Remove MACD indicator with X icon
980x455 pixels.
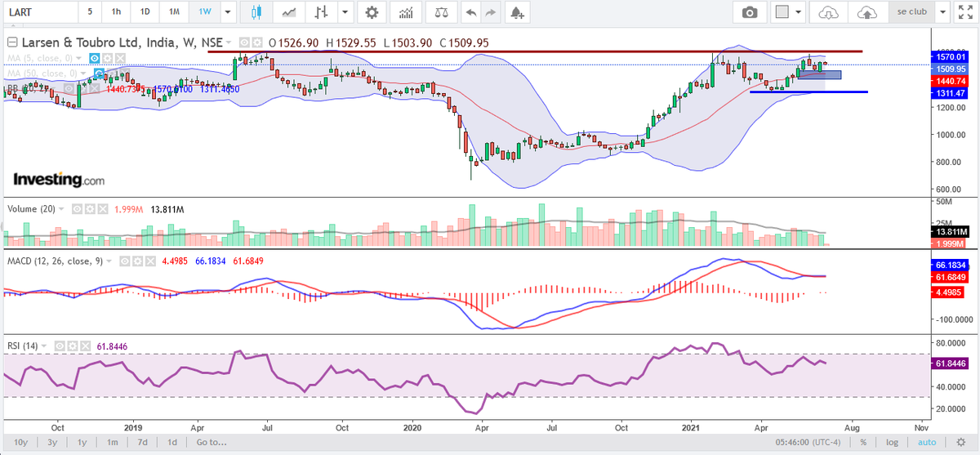click(149, 261)
